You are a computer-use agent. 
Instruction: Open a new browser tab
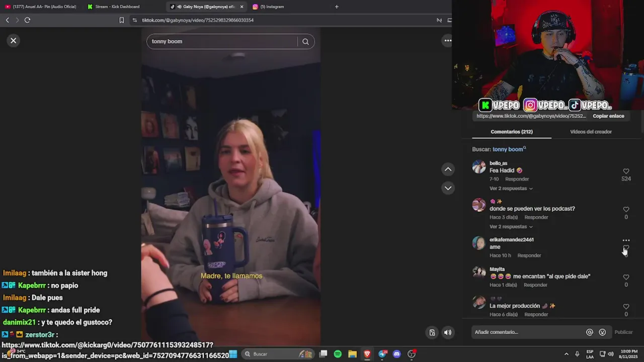coord(337,7)
